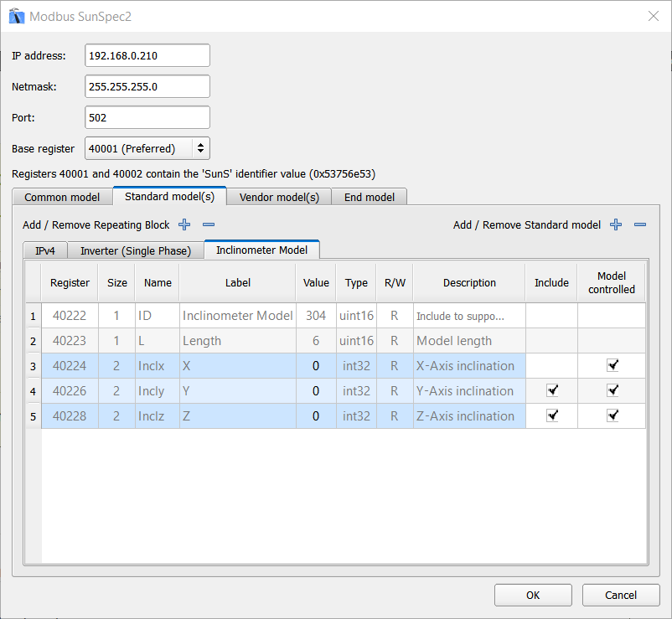Click plus icon to add repeating block

(x=184, y=224)
